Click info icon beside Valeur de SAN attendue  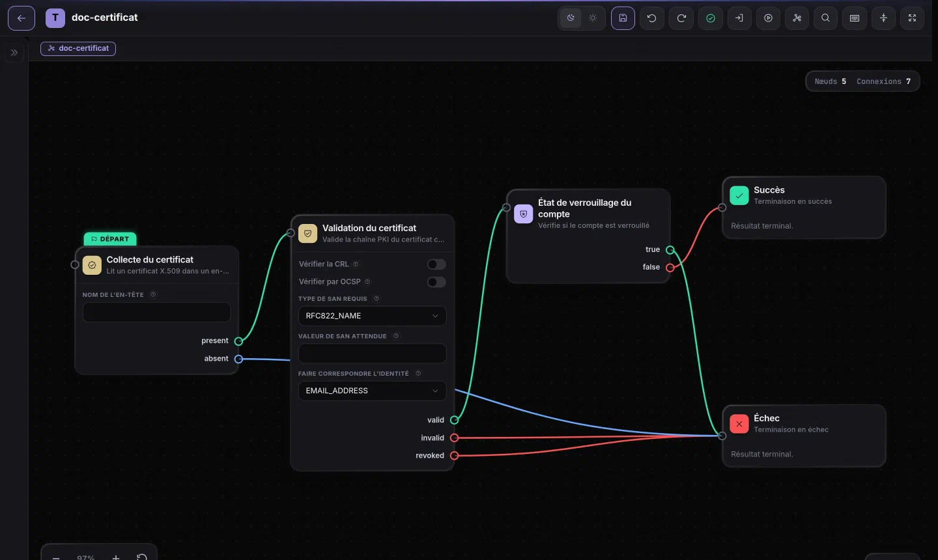[396, 336]
